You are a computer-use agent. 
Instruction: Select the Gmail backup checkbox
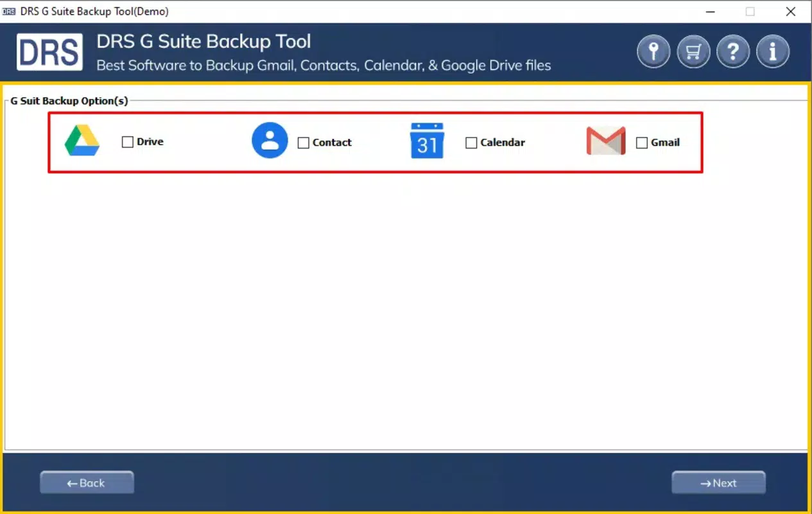click(x=642, y=143)
